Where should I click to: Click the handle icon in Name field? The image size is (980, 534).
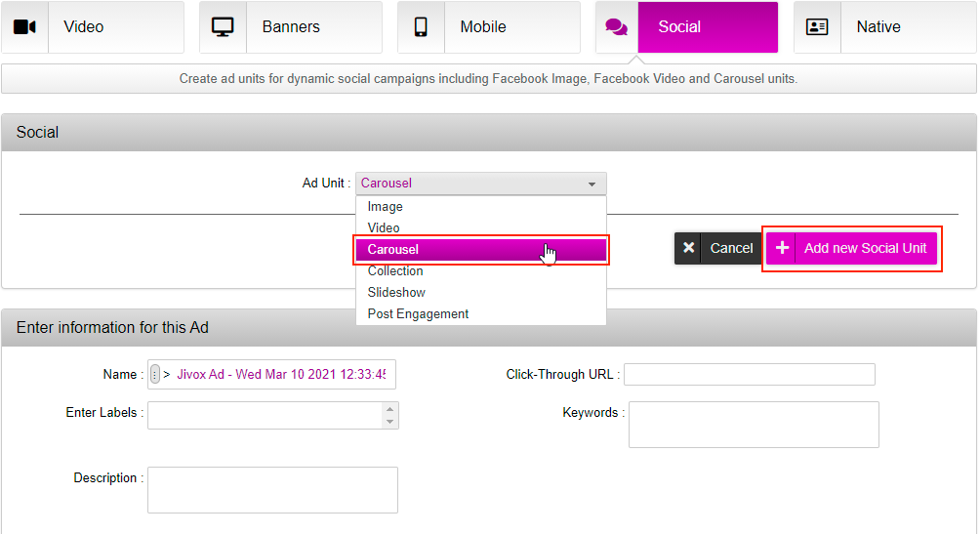coord(155,374)
